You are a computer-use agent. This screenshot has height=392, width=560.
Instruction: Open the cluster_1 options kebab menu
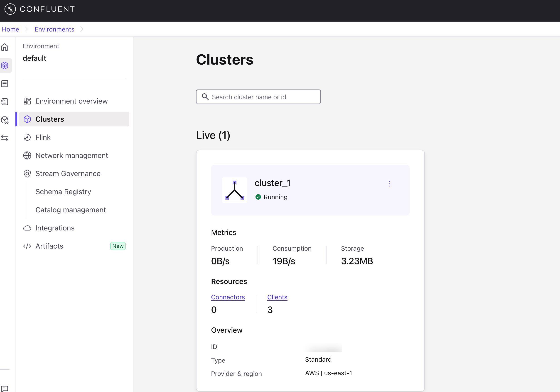390,184
